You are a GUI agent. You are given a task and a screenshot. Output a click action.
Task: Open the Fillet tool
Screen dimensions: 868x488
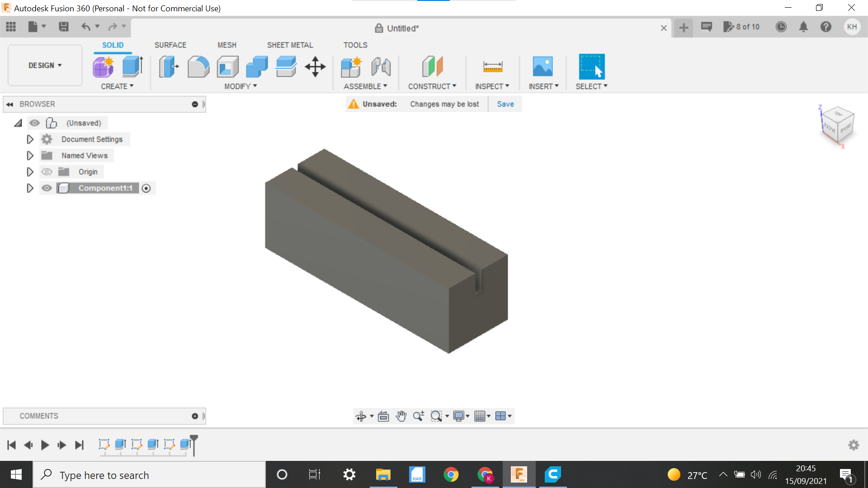coord(198,66)
